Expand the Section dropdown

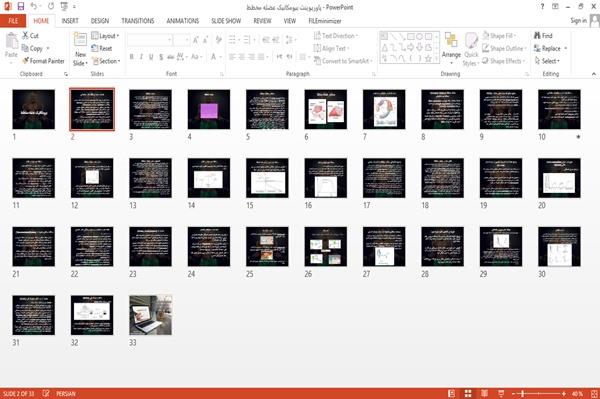tap(106, 61)
